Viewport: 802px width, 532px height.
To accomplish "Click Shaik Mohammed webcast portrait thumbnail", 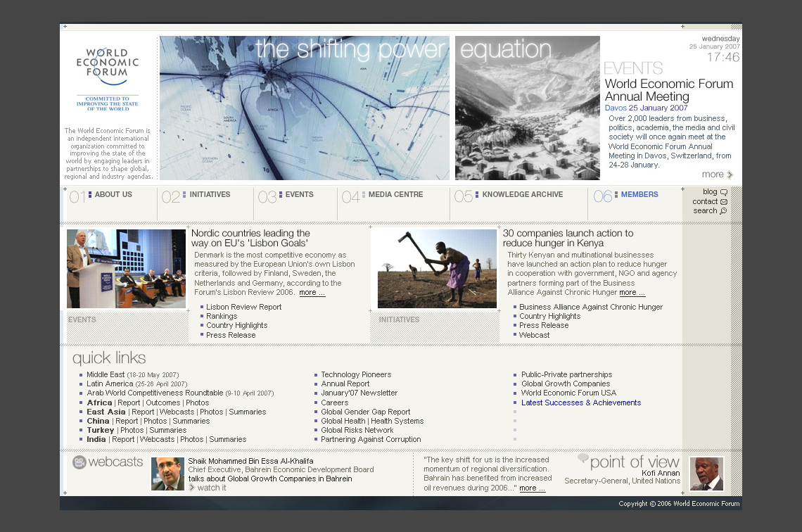I will (167, 474).
